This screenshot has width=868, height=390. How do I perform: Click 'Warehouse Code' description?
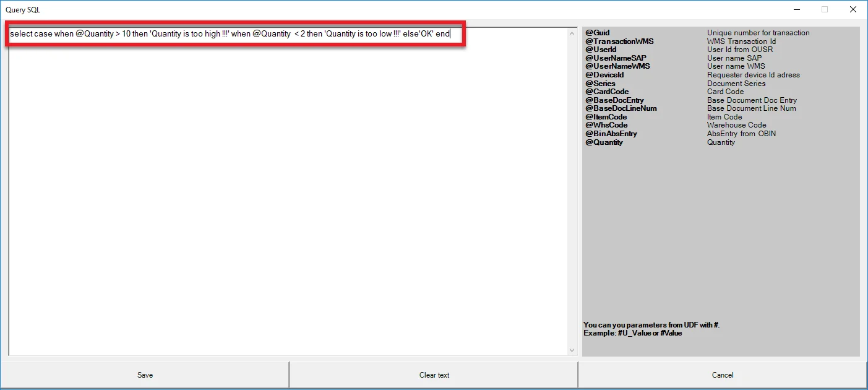(737, 125)
